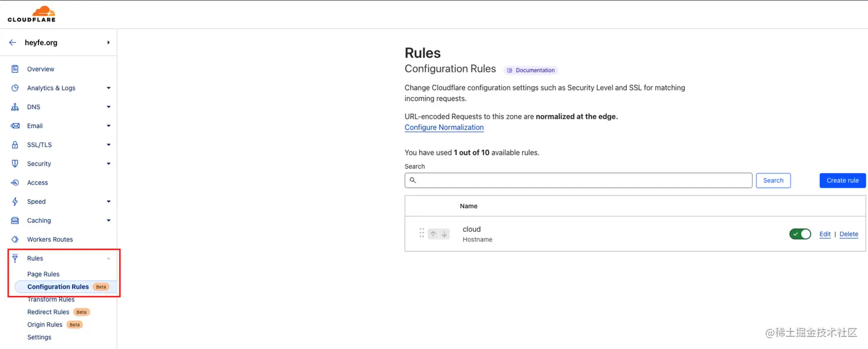This screenshot has width=868, height=349.
Task: Move cloud rule down with arrow
Action: point(444,234)
